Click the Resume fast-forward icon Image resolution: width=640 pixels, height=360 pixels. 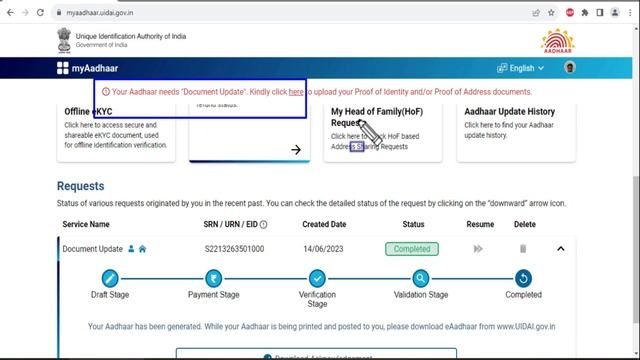(478, 249)
